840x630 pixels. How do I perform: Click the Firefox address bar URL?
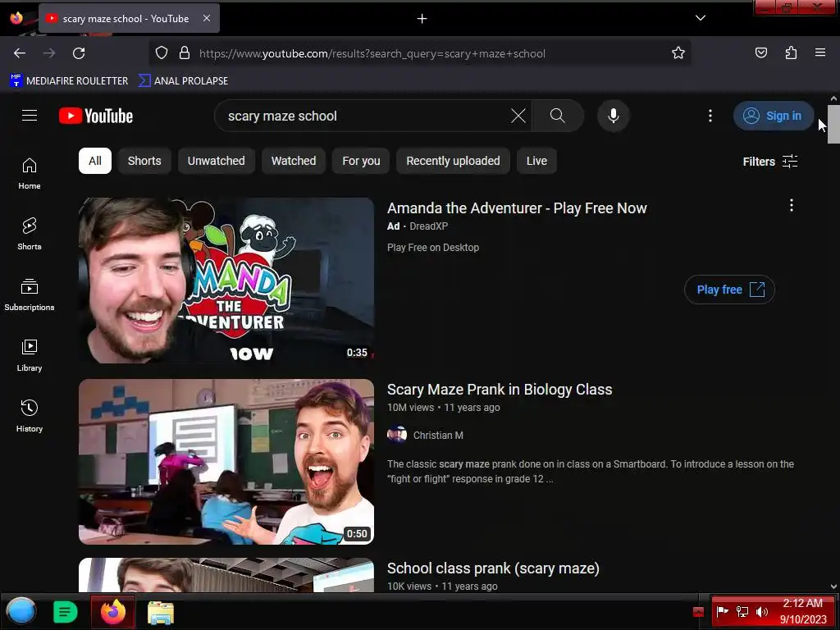(372, 53)
